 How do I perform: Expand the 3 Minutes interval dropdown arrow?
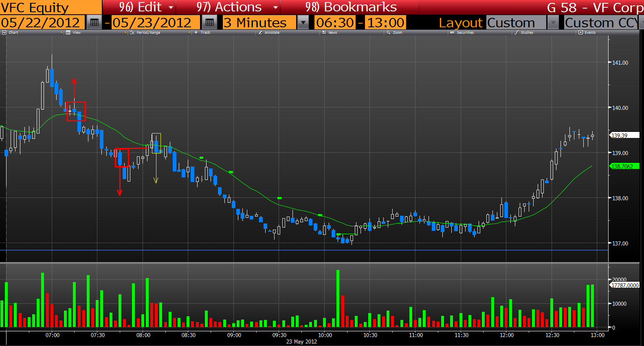(x=303, y=22)
